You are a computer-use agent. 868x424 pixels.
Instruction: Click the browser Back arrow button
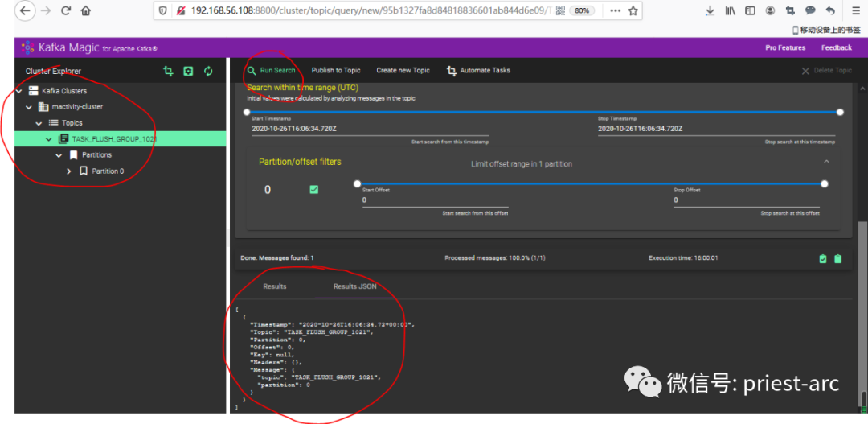tap(26, 10)
